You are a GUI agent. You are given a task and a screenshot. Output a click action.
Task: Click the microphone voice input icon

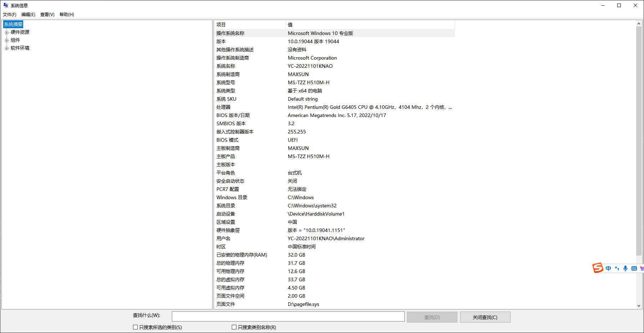click(625, 268)
